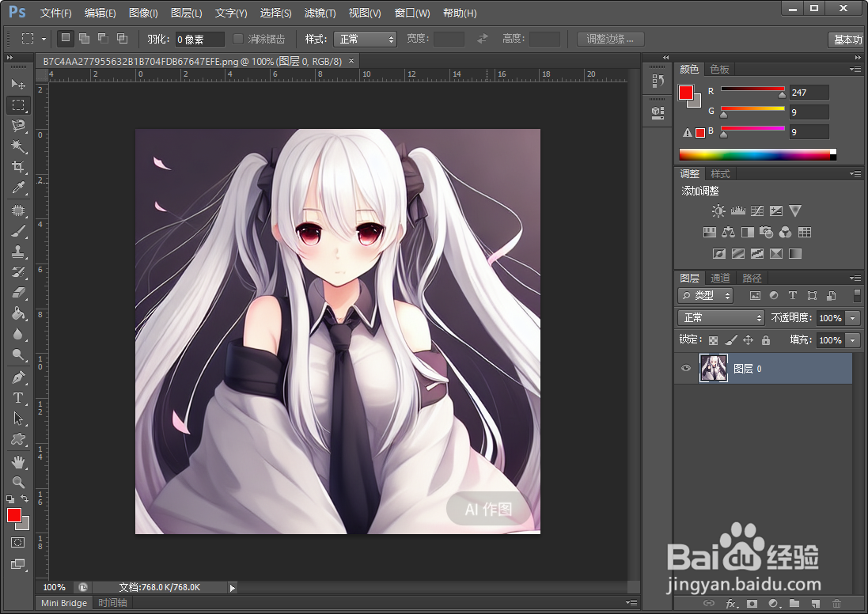Image resolution: width=868 pixels, height=614 pixels.
Task: Select the History Brush tool
Action: [x=18, y=272]
